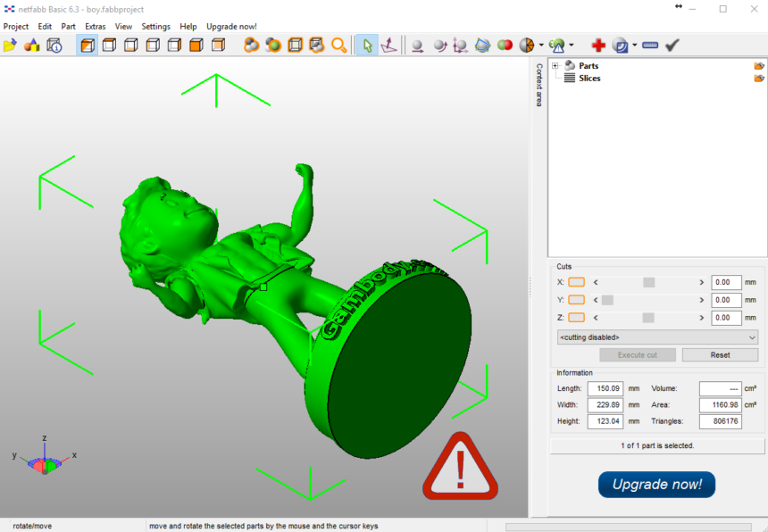Open the Extras menu
Image resolution: width=768 pixels, height=532 pixels.
[x=95, y=26]
